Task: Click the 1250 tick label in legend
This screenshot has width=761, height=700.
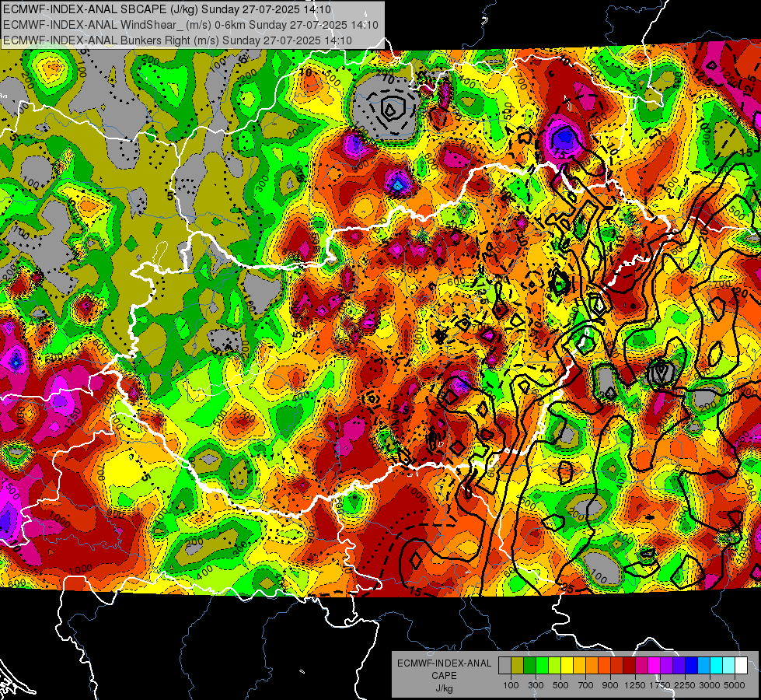Action: click(x=635, y=685)
